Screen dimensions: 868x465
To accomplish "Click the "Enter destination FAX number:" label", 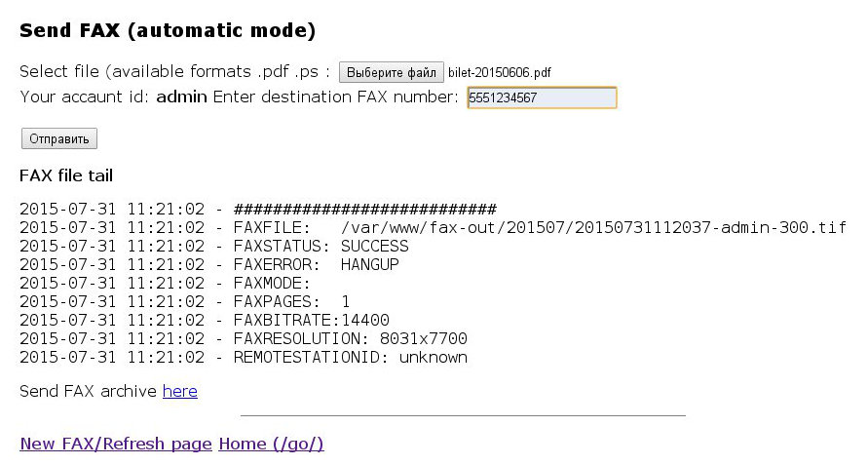I will tap(335, 97).
